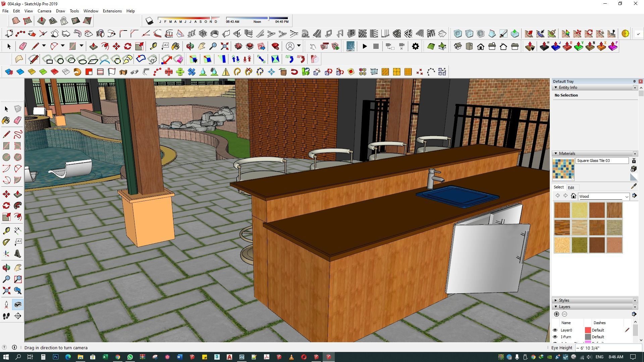Click the materials home button
This screenshot has width=644, height=362.
click(x=574, y=196)
